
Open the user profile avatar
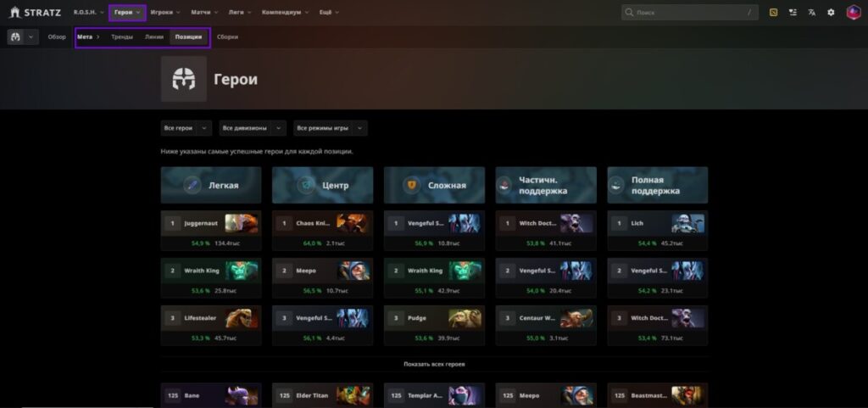pyautogui.click(x=853, y=13)
